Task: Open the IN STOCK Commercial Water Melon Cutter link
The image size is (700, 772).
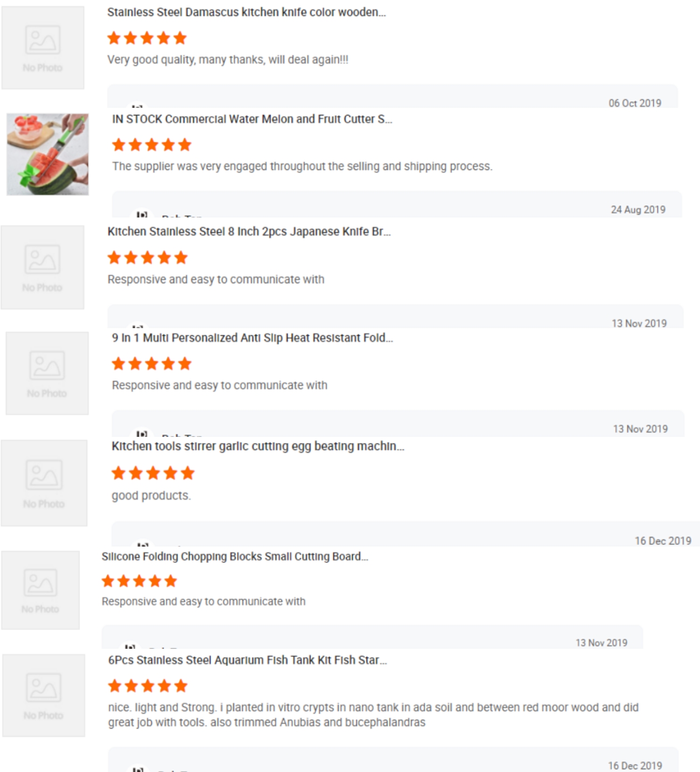Action: point(252,119)
